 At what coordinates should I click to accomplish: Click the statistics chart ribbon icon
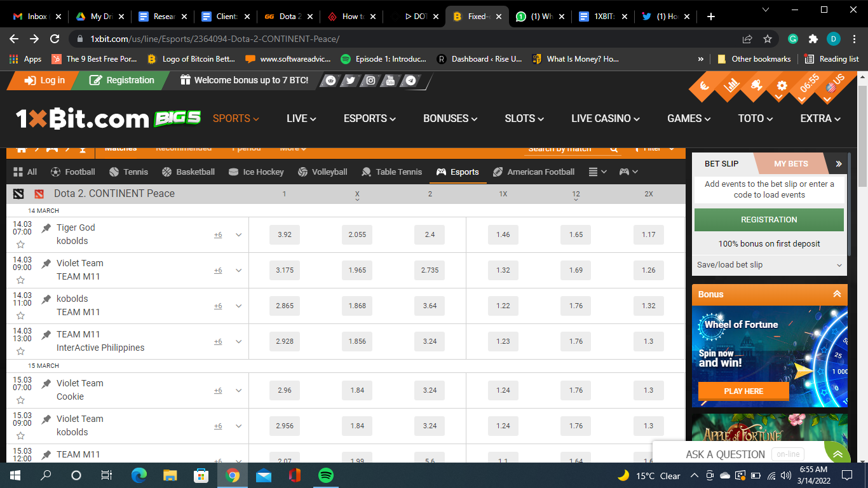[x=732, y=84]
